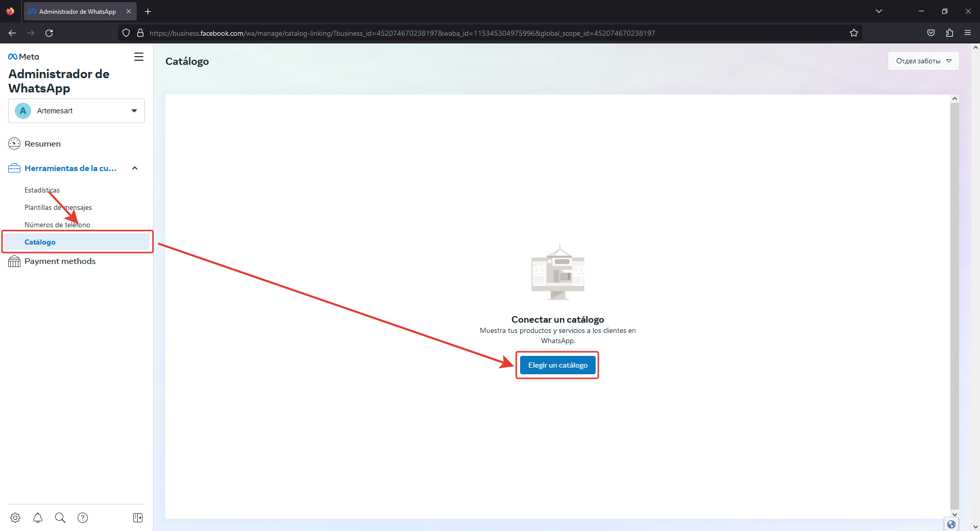
Task: Click the globe icon at bottom right
Action: pyautogui.click(x=951, y=524)
